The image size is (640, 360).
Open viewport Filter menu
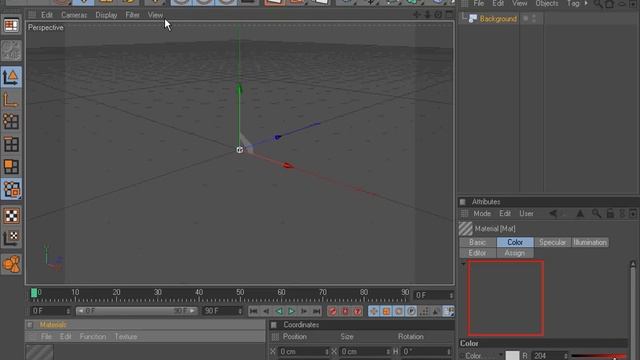pyautogui.click(x=132, y=15)
